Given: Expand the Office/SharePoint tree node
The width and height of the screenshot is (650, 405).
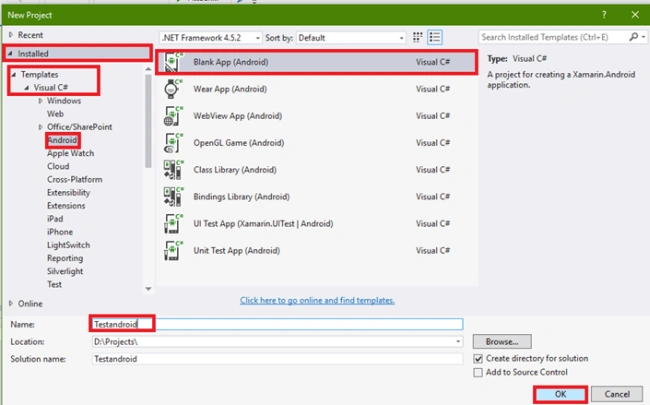Looking at the screenshot, I should coord(40,127).
